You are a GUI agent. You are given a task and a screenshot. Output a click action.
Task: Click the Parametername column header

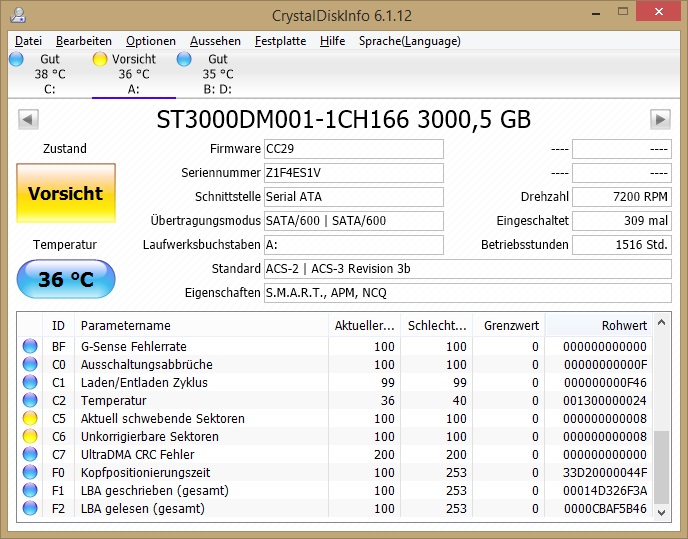201,326
